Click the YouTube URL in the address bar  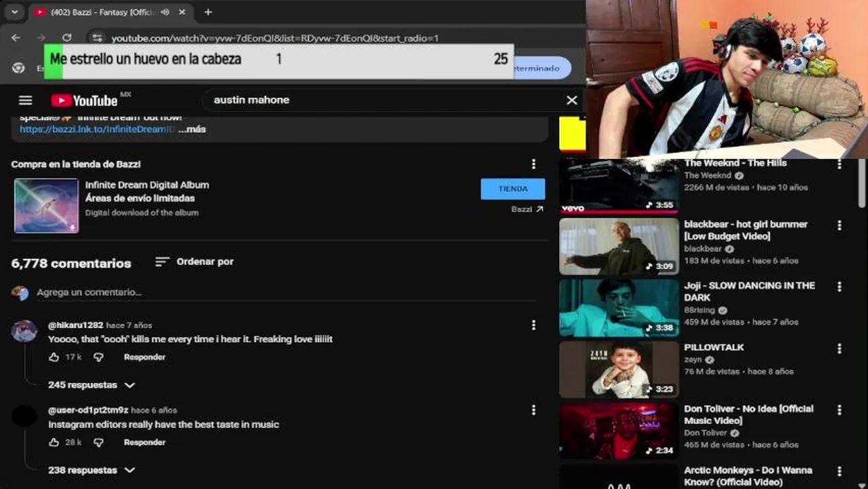pyautogui.click(x=275, y=38)
